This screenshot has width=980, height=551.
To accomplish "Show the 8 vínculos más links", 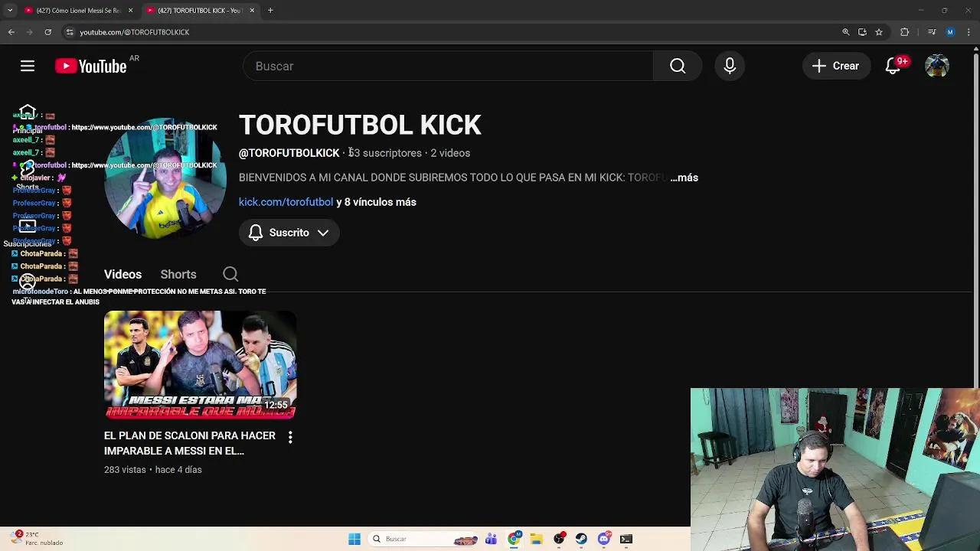I will pyautogui.click(x=376, y=202).
